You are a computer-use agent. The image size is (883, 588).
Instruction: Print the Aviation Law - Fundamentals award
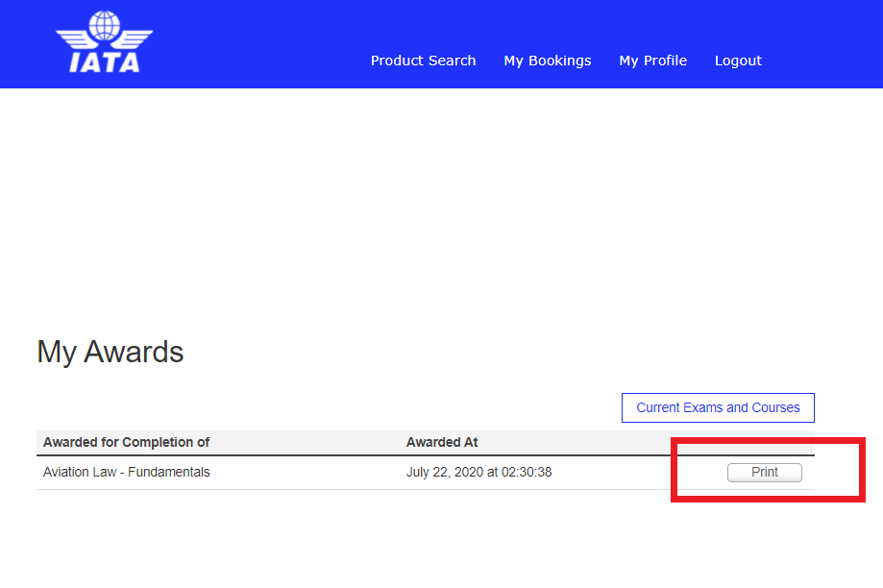click(x=764, y=473)
